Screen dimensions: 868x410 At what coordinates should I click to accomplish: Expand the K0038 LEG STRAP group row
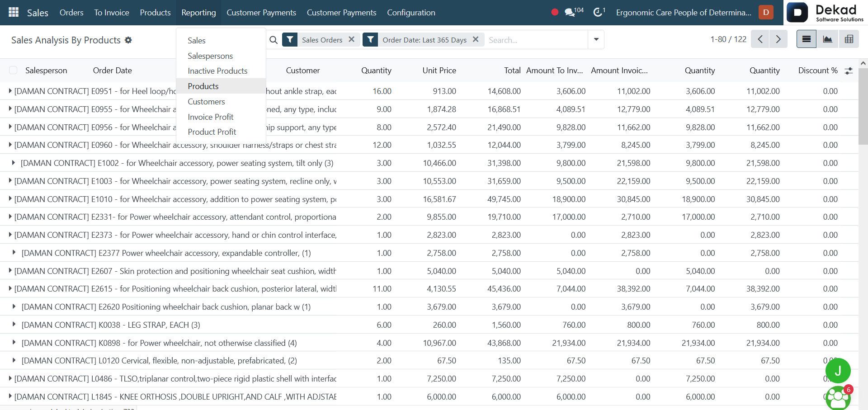[x=14, y=325]
